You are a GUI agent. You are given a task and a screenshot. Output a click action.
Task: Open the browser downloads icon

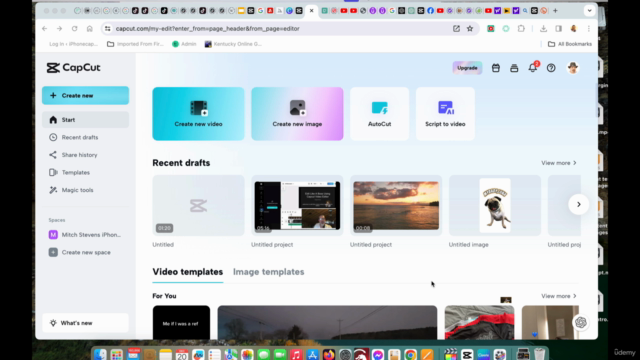click(543, 29)
